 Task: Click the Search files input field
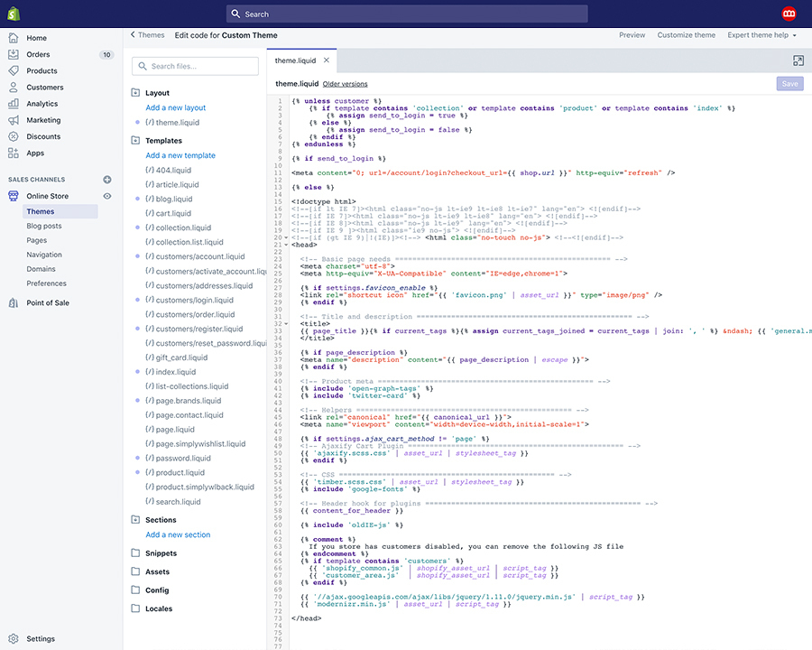(x=195, y=66)
